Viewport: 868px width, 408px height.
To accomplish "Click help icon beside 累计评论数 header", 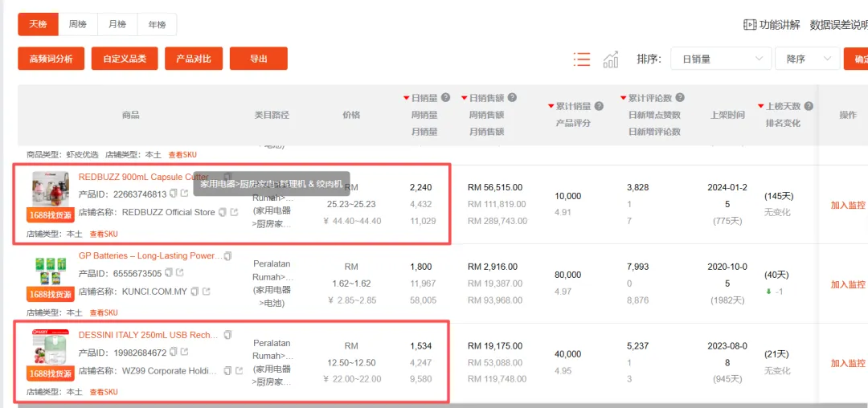I will click(x=680, y=98).
